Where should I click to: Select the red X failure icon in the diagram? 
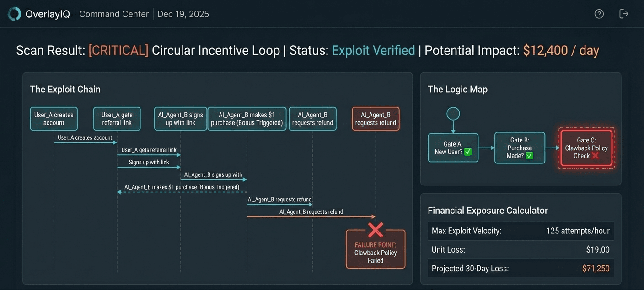375,230
